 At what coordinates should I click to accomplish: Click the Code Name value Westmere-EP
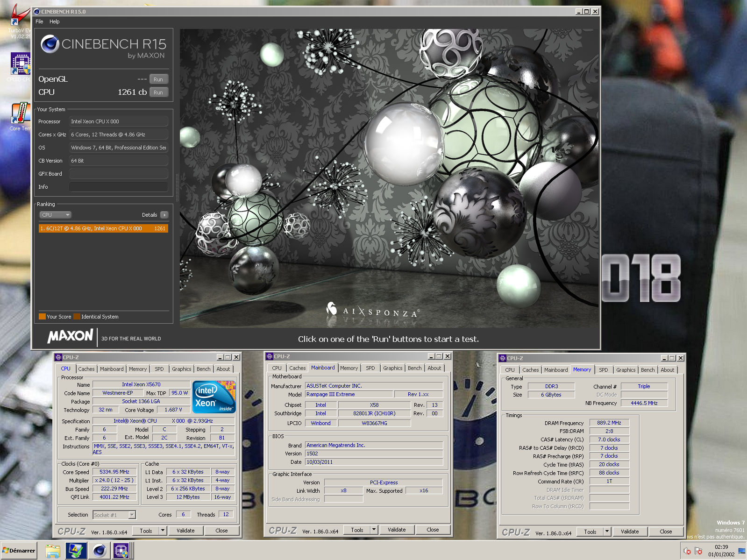118,393
